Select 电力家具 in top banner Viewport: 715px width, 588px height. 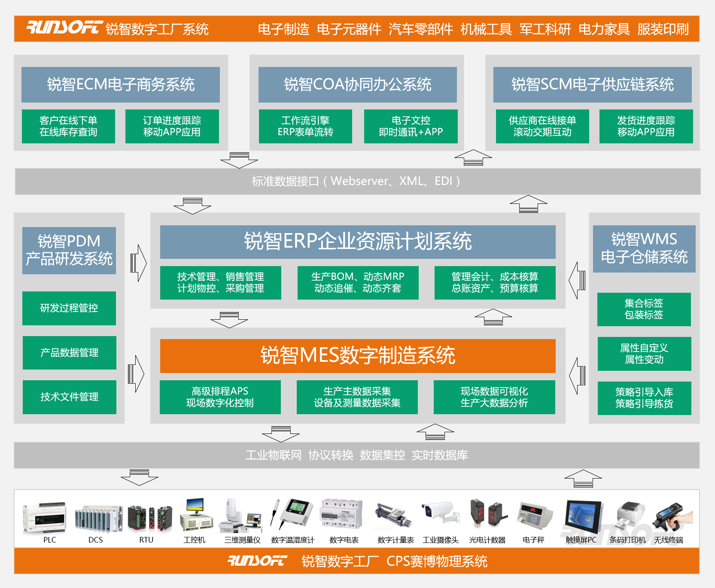point(604,29)
